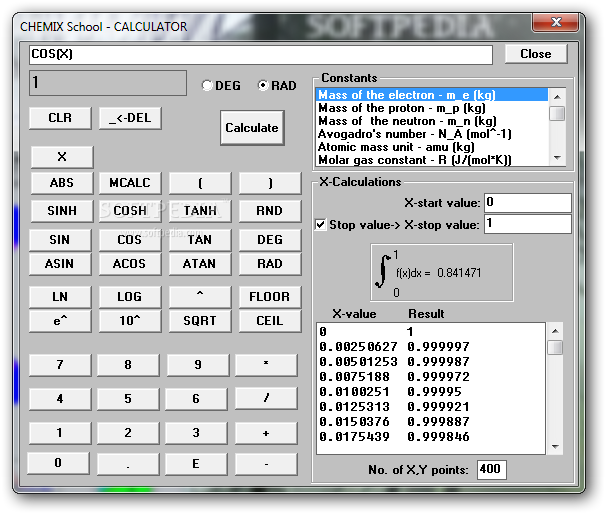
Task: Select Atomic mass unit constant
Action: [x=432, y=147]
